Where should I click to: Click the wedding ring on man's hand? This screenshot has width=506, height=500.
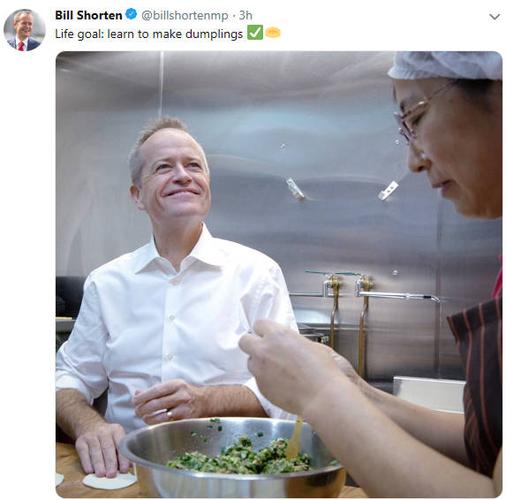click(169, 414)
